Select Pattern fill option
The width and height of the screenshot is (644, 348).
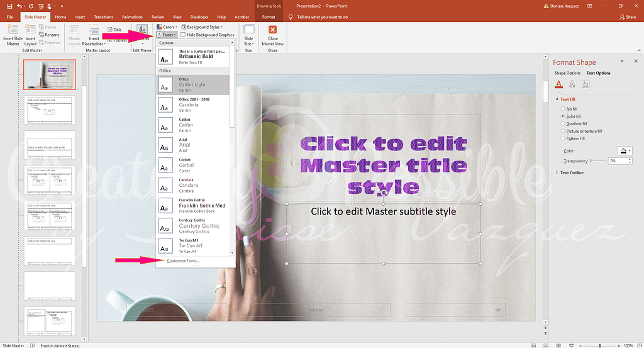pyautogui.click(x=563, y=138)
